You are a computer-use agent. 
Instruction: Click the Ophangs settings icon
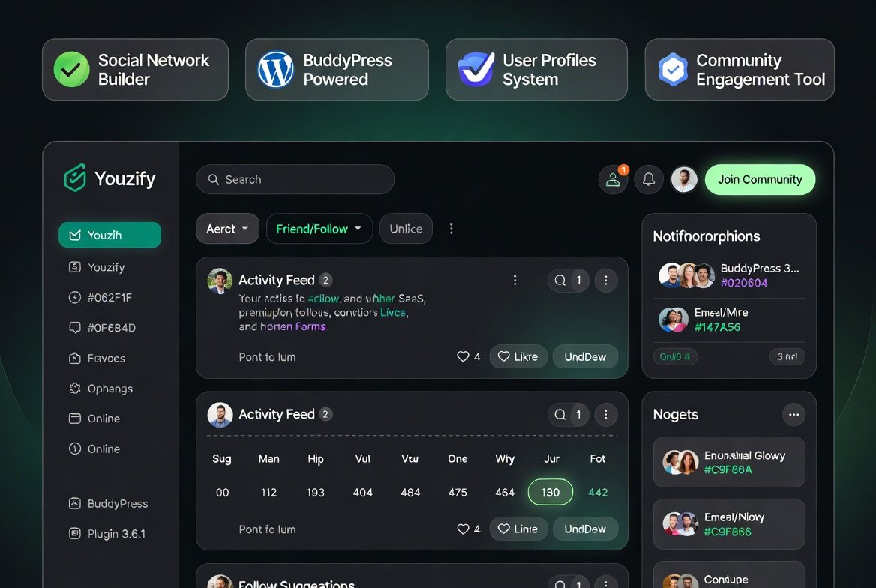coord(75,388)
